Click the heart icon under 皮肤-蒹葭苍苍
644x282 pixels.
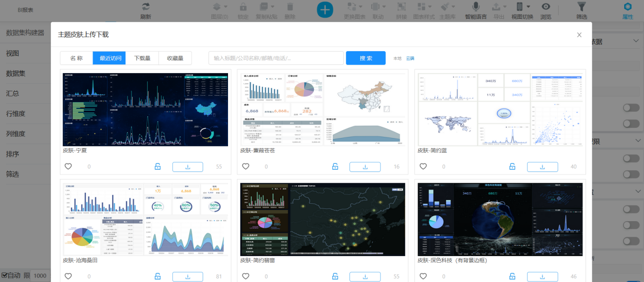tap(245, 166)
